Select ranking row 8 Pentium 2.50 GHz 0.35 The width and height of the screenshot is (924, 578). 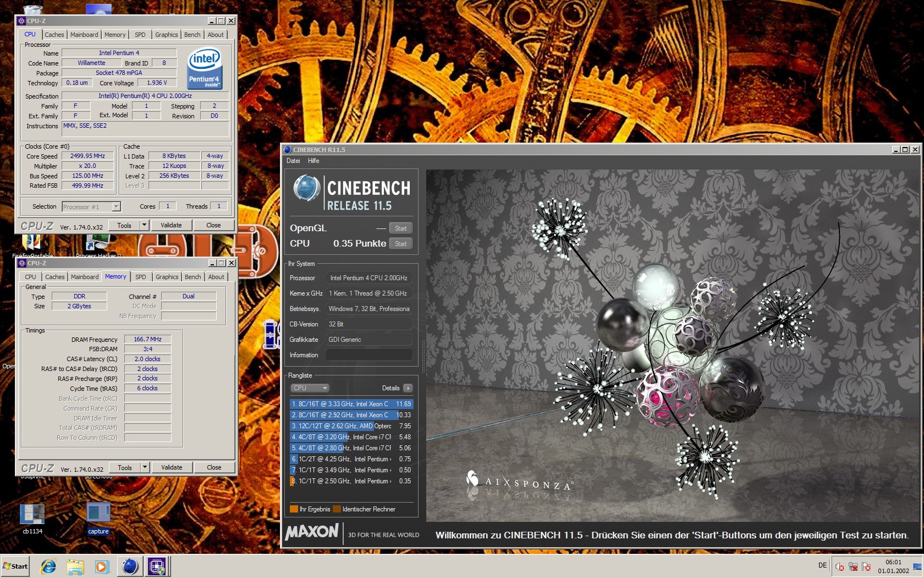(351, 481)
